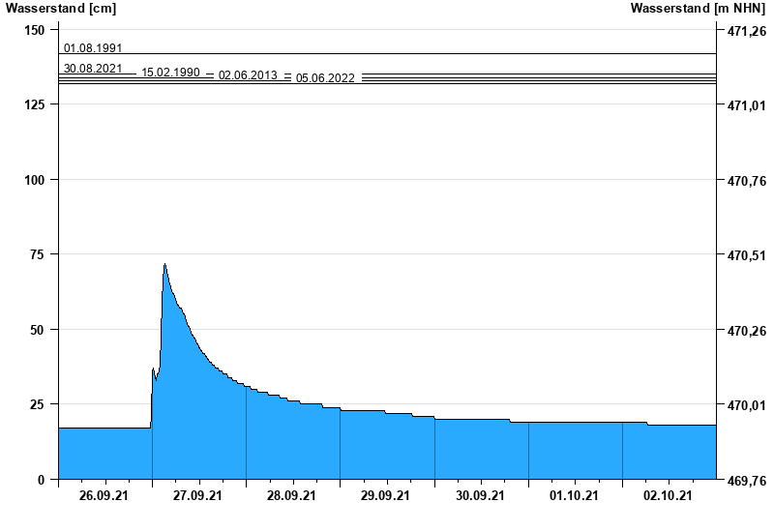Image resolution: width=774 pixels, height=532 pixels.
Task: Click the 28.09.21 date label
Action: pos(293,496)
